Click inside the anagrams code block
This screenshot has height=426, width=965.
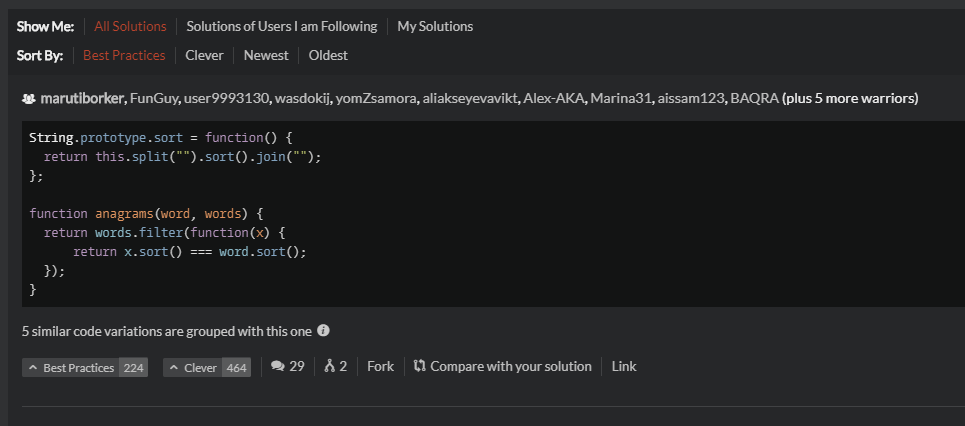(493, 214)
